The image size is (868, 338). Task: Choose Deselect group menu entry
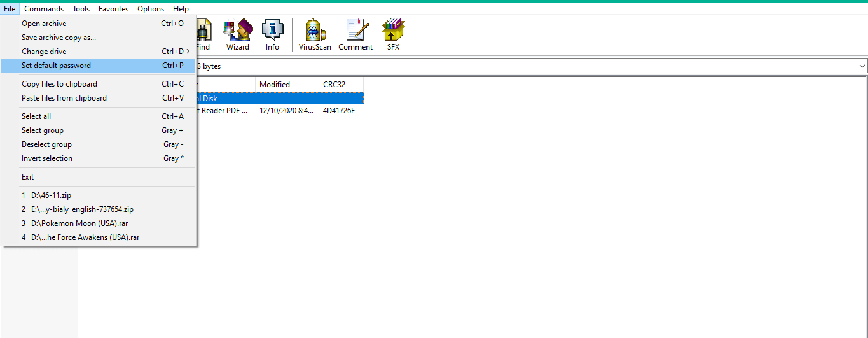(99, 144)
